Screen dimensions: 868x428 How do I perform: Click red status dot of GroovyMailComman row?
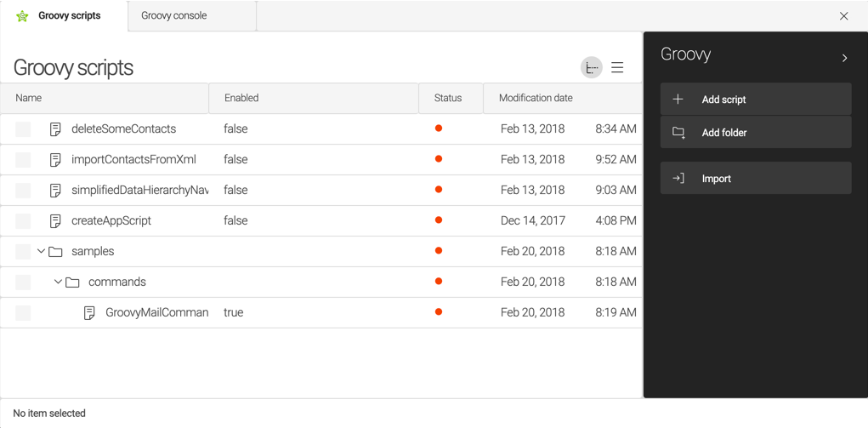(x=439, y=311)
